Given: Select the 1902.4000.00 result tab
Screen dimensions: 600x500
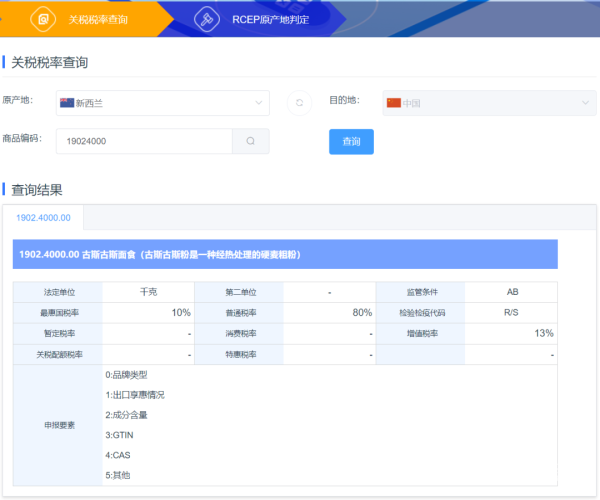Looking at the screenshot, I should pos(43,217).
